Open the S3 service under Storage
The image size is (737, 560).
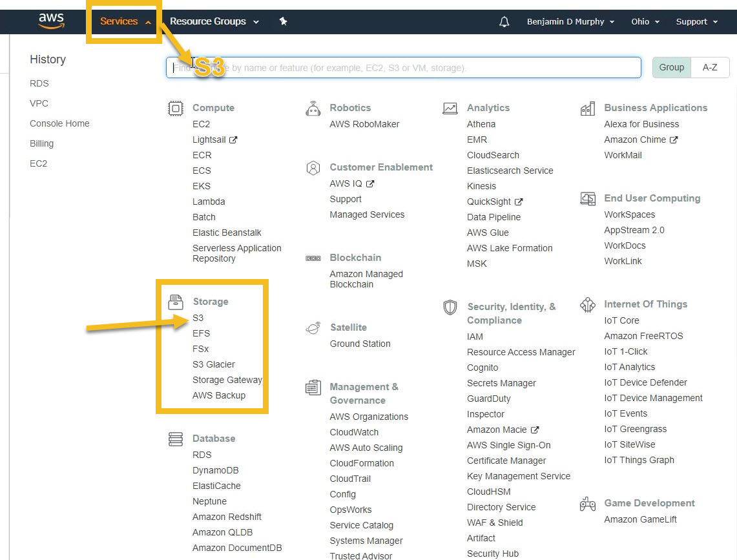coord(198,318)
